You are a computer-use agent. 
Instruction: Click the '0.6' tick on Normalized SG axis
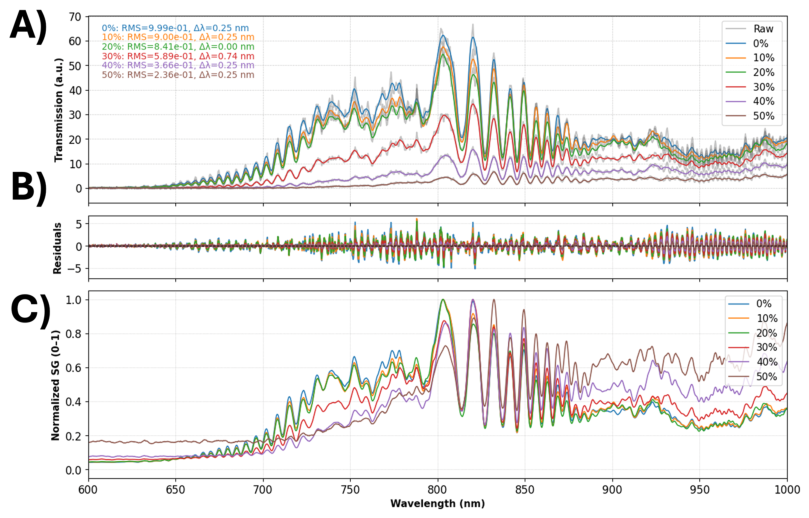[75, 368]
